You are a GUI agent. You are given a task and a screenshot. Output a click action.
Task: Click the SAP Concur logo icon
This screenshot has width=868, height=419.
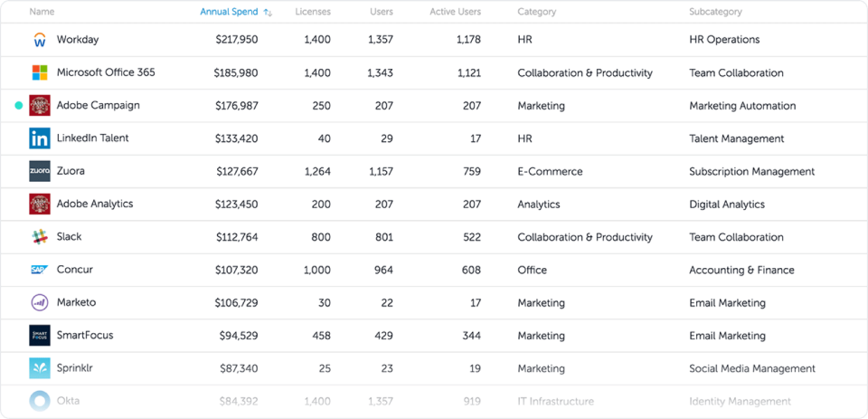pos(40,270)
